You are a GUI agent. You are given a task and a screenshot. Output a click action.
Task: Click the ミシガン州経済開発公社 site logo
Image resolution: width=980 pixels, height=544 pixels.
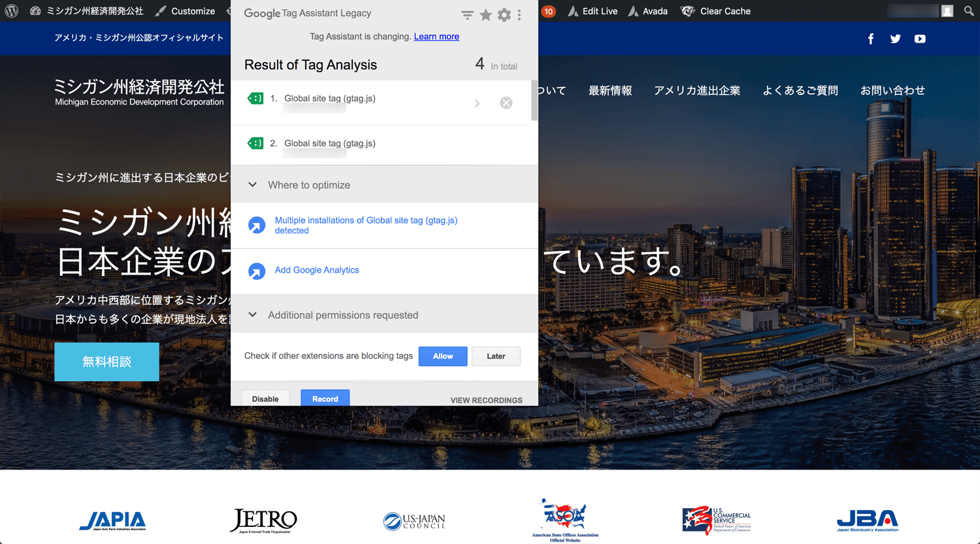139,92
